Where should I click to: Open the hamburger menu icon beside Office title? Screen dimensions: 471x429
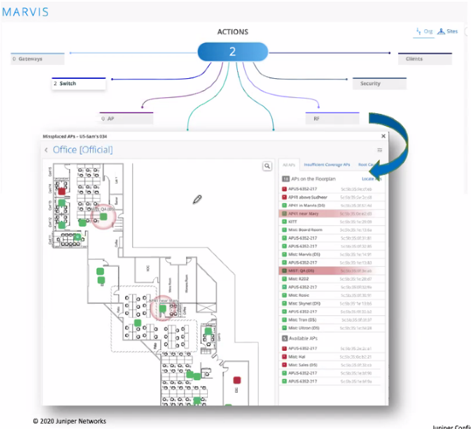pos(380,150)
